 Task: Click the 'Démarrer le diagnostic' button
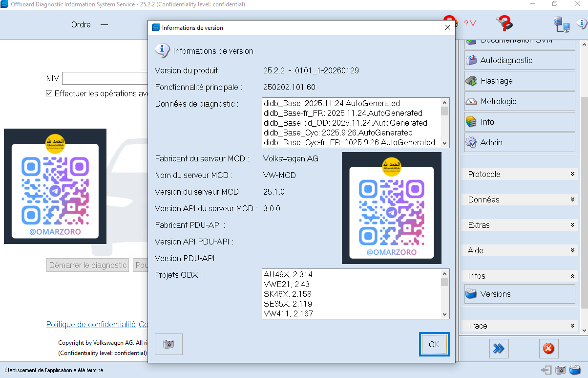tap(88, 265)
